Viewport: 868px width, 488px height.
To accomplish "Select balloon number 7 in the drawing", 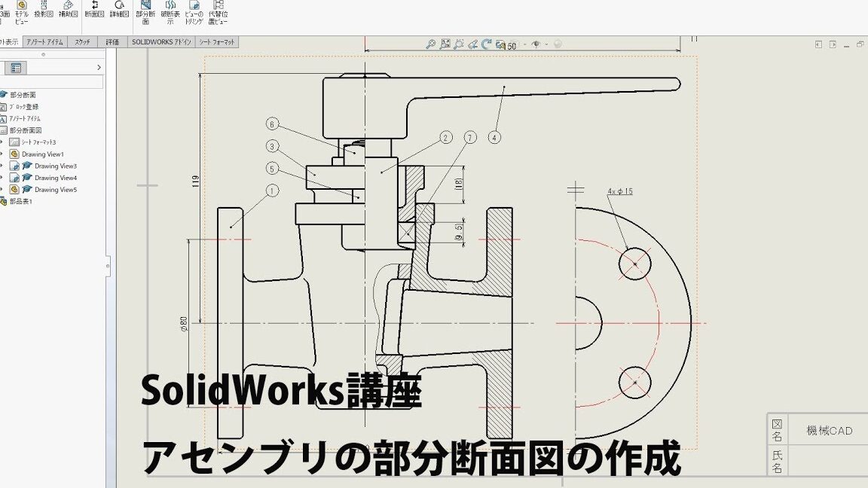I will (470, 138).
